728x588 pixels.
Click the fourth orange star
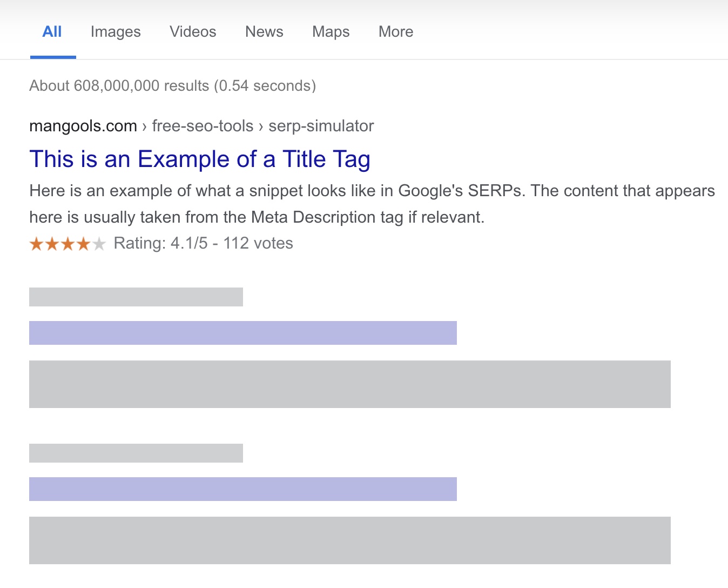point(84,243)
